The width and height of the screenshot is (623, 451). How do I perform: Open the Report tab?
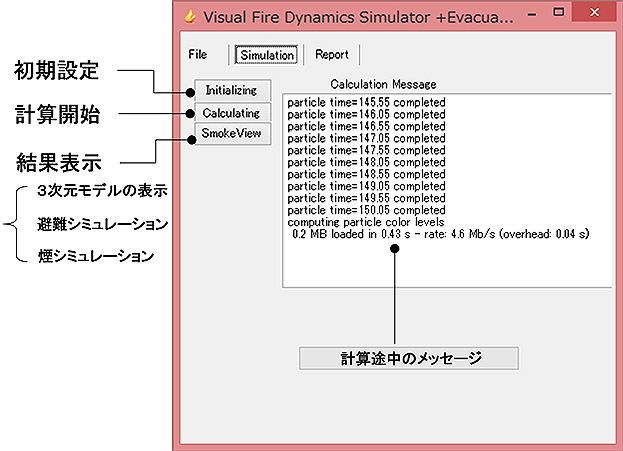(x=332, y=54)
